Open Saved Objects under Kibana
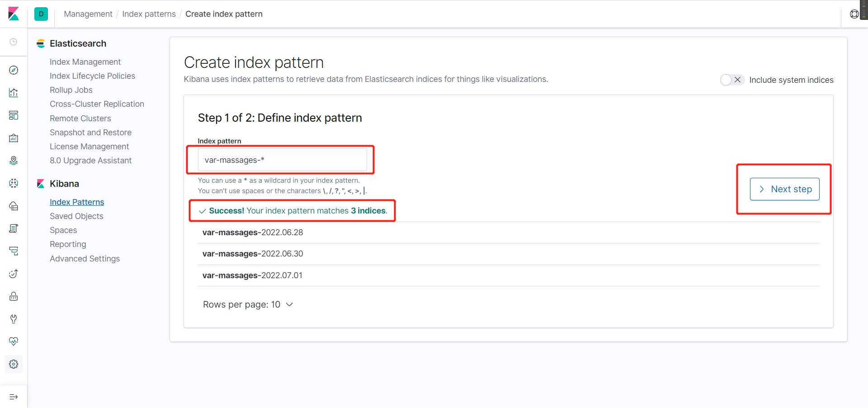The height and width of the screenshot is (408, 868). tap(76, 216)
